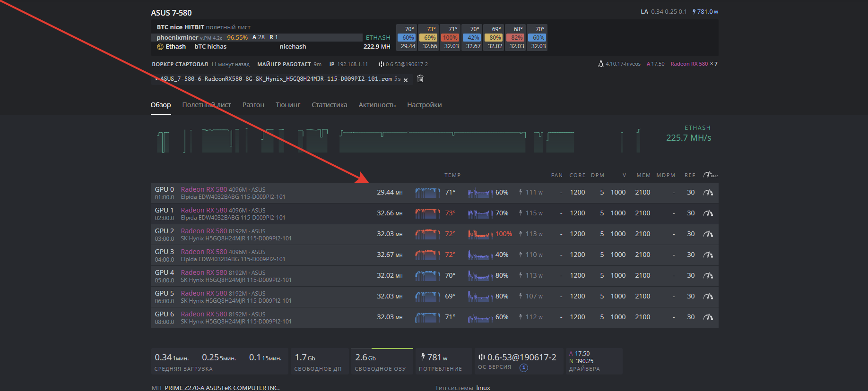Click the FAN column header

557,175
